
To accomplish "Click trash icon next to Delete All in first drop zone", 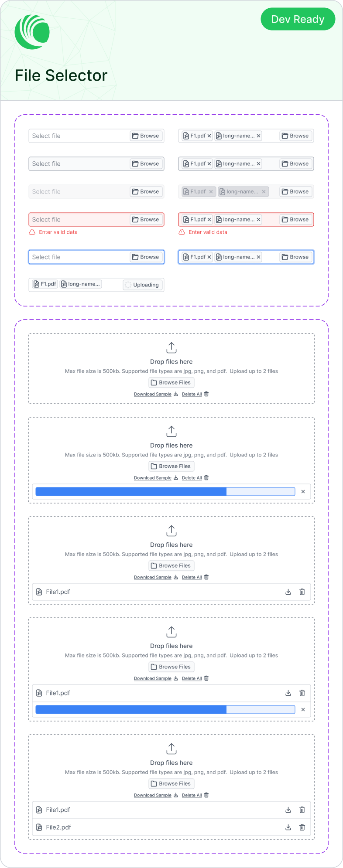I will 206,394.
